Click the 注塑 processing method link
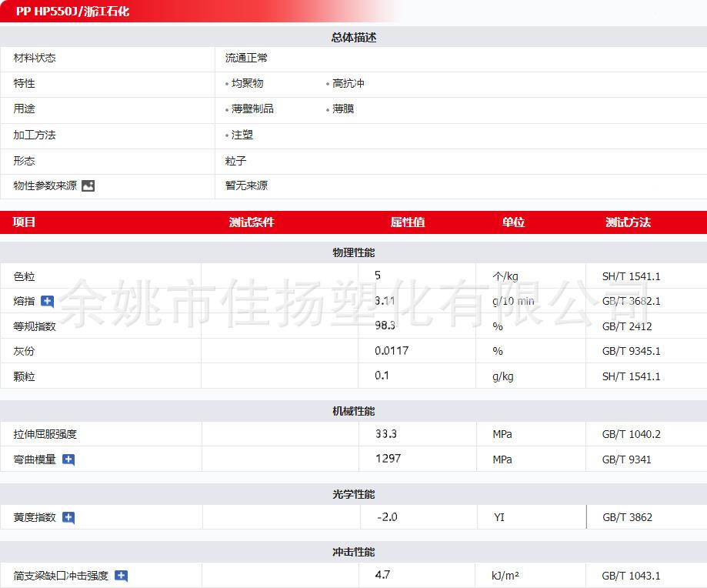Viewport: 707px width, 588px height. tap(242, 135)
